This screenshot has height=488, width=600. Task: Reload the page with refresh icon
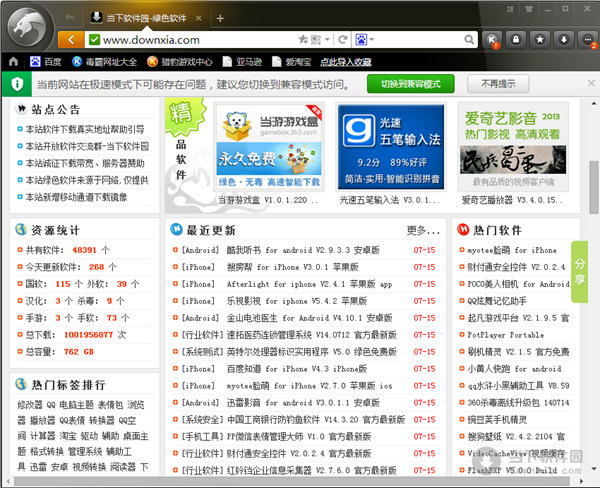[x=343, y=39]
